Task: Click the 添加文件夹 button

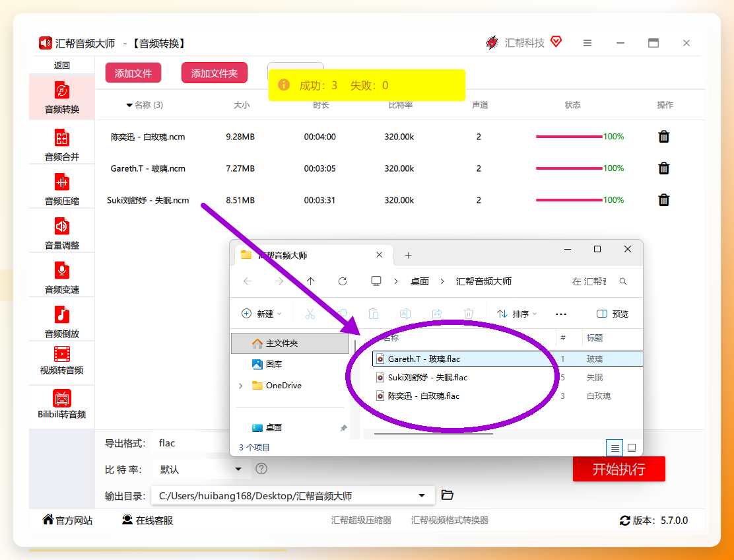Action: (x=215, y=73)
